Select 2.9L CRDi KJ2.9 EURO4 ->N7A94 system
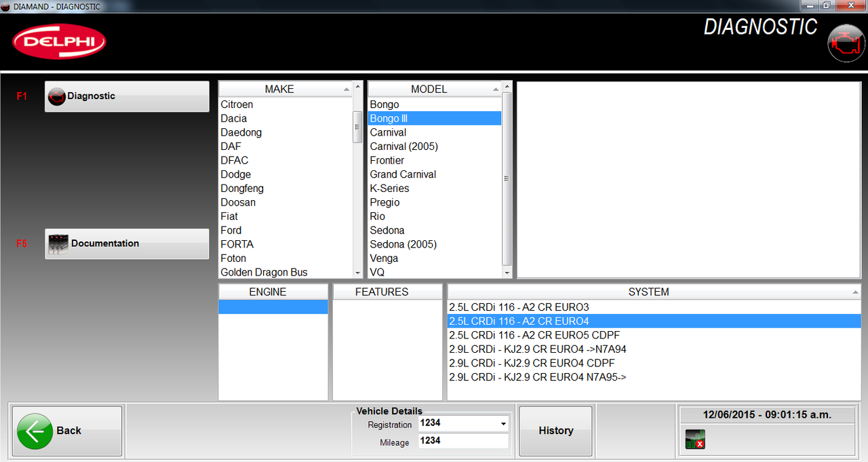The image size is (868, 462). (x=654, y=349)
